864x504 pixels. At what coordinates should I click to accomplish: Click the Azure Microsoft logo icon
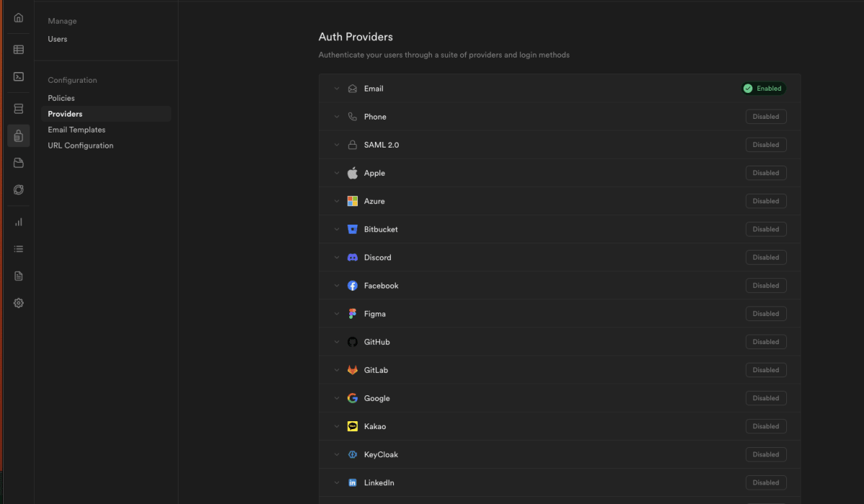[352, 201]
